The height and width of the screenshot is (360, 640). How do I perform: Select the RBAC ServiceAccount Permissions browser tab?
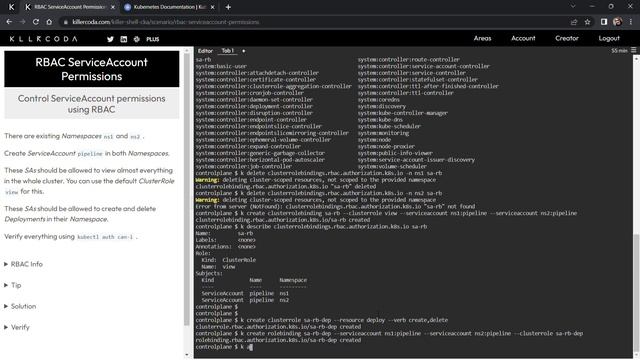(x=68, y=7)
